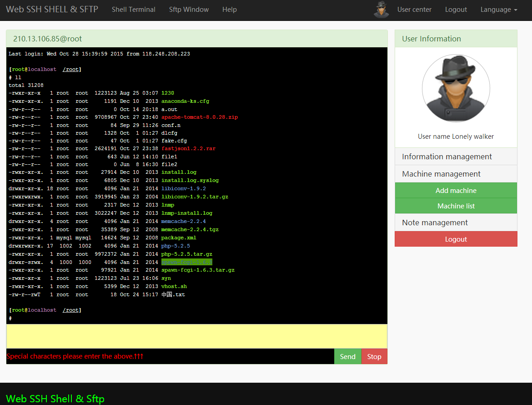Open the Machine list button
The width and height of the screenshot is (532, 405).
coord(456,206)
